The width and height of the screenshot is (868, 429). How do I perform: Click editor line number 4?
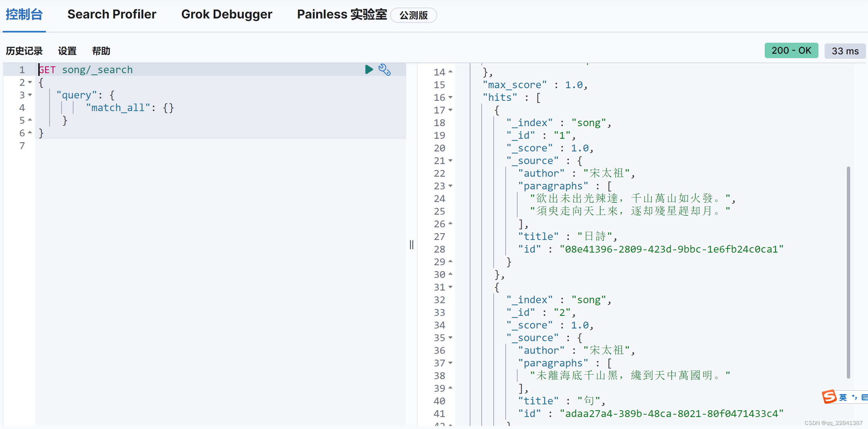click(22, 108)
